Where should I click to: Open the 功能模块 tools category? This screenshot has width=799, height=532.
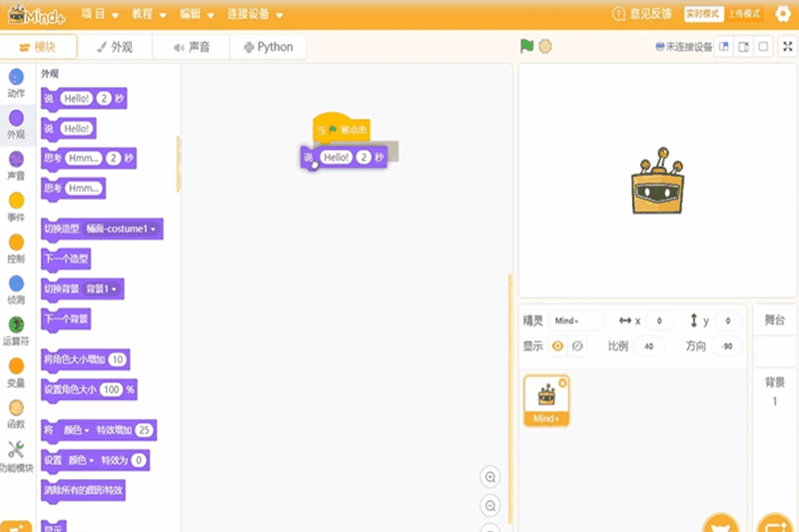click(16, 456)
